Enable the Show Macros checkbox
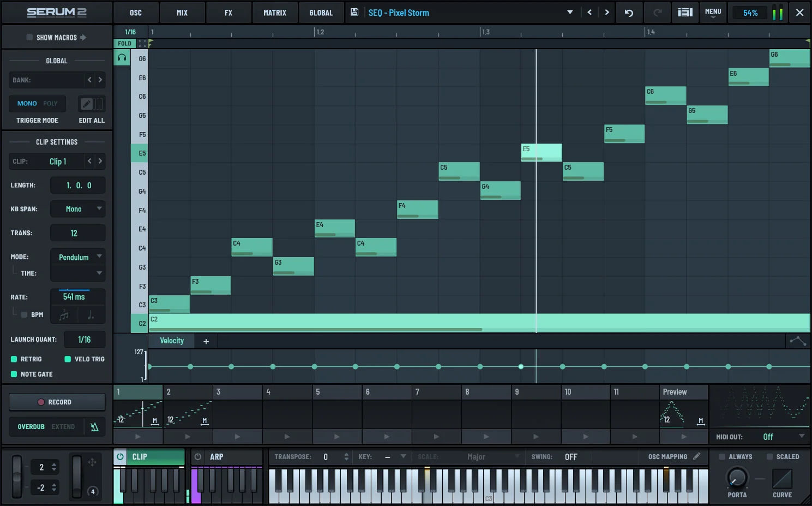 tap(29, 38)
